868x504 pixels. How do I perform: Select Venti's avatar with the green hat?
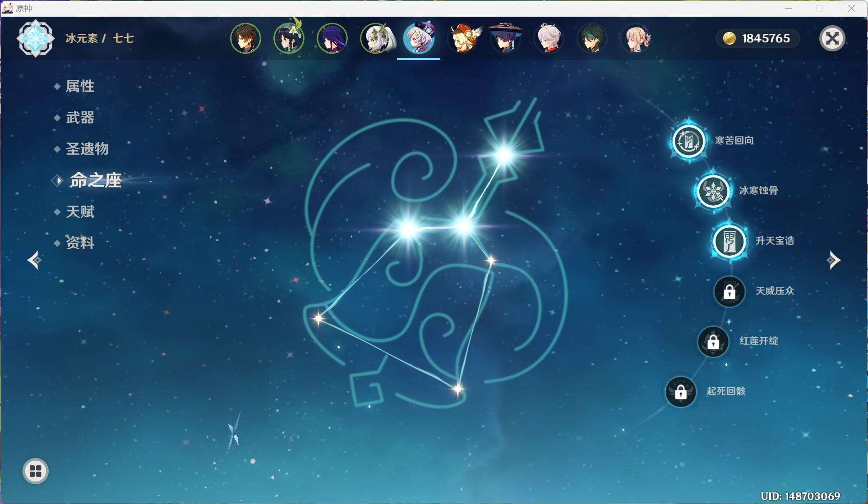pos(289,39)
